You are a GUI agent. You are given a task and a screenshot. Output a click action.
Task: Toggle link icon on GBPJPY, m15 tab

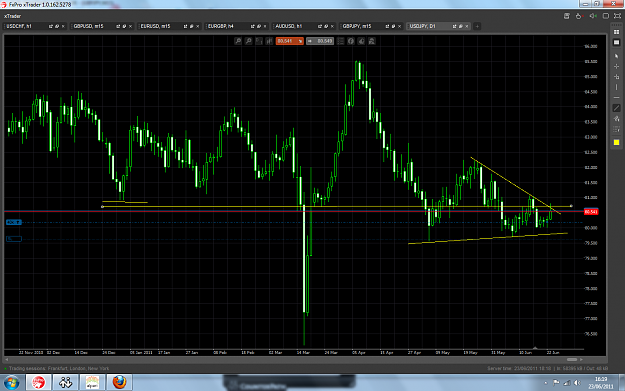[393, 26]
